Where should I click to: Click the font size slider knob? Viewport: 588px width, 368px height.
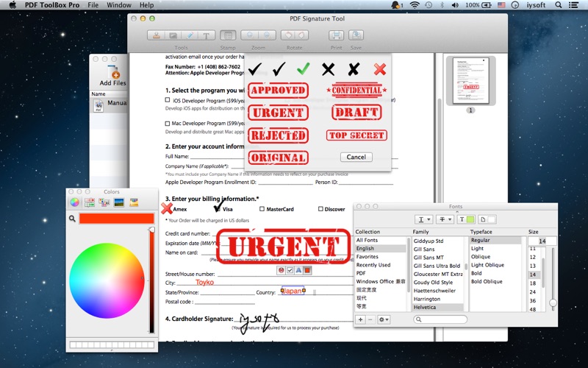[553, 302]
